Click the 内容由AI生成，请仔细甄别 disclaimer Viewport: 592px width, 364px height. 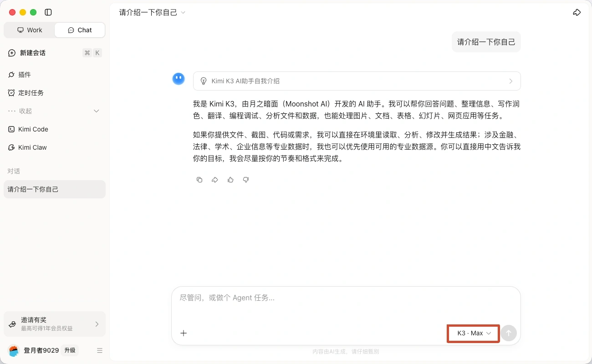(x=346, y=351)
